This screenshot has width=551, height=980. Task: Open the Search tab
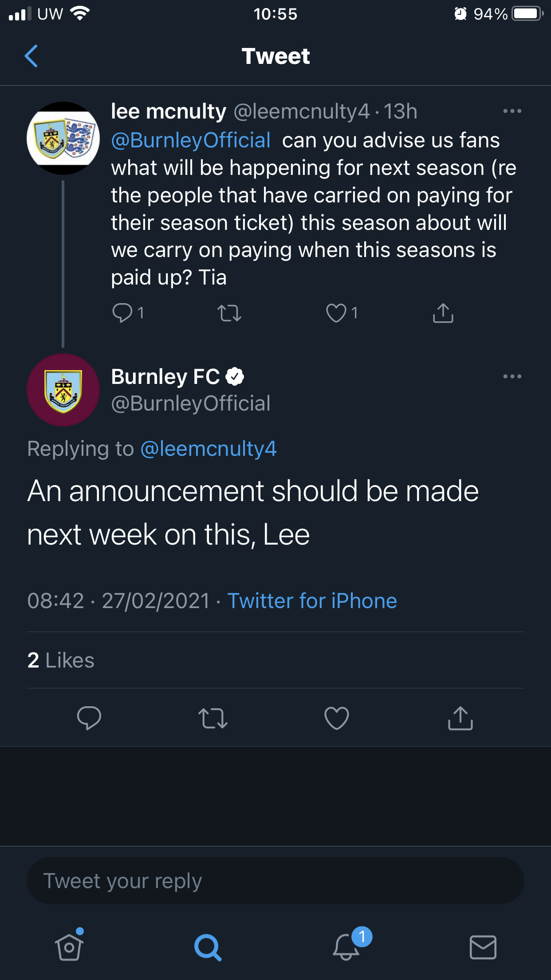(208, 947)
